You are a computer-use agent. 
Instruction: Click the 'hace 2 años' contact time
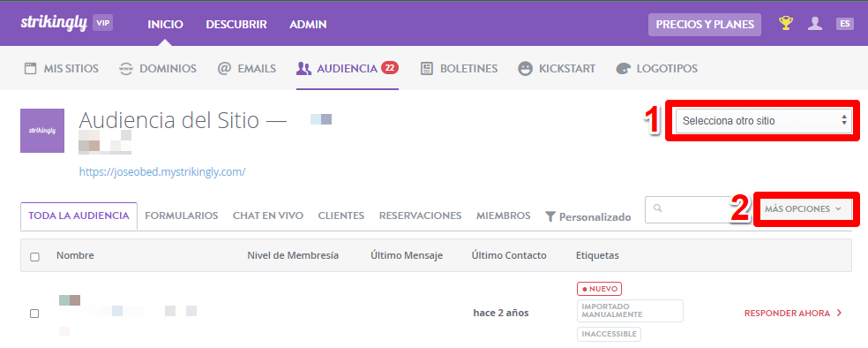pyautogui.click(x=501, y=313)
